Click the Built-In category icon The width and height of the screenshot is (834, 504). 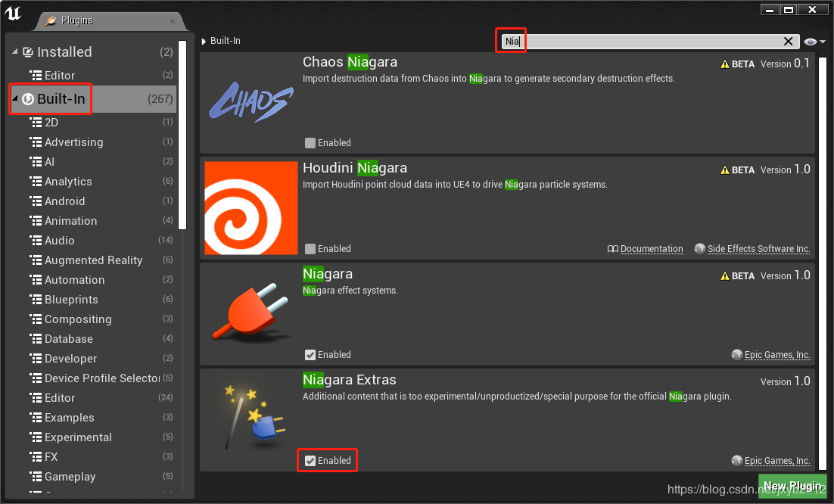tap(28, 99)
